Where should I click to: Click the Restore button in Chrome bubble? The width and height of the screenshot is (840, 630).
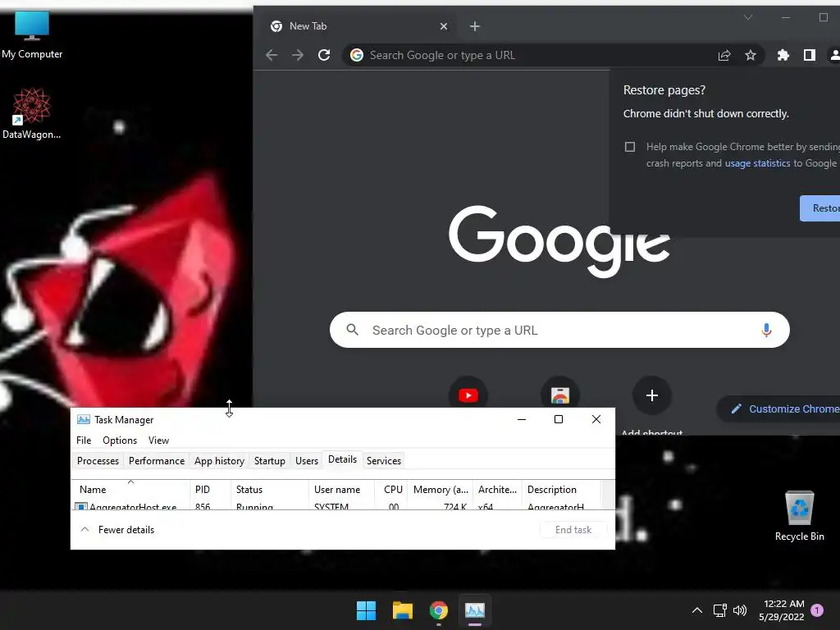point(820,208)
